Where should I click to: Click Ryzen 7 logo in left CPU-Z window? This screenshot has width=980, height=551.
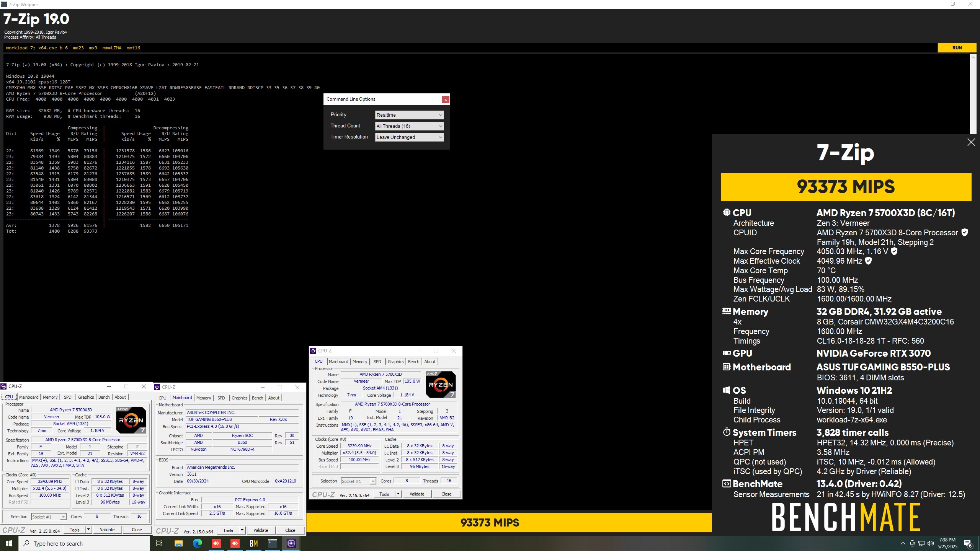pos(131,420)
